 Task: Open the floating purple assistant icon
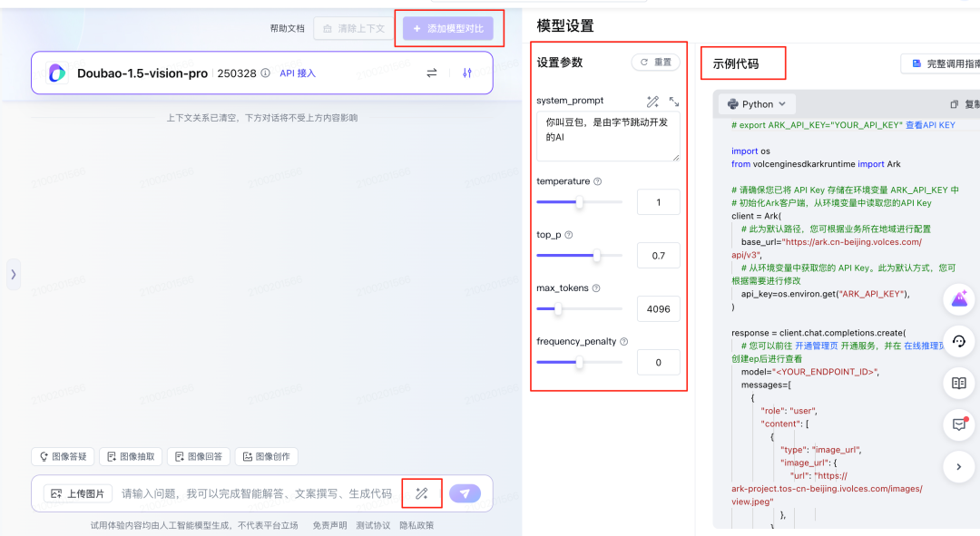coord(959,299)
